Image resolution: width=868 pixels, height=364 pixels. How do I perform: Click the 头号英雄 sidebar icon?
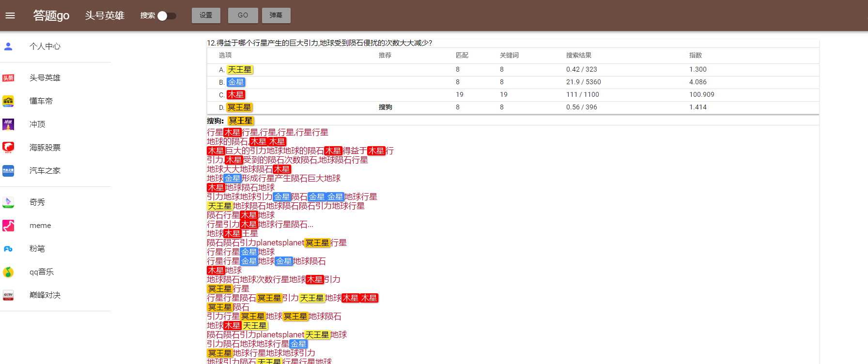tap(8, 78)
